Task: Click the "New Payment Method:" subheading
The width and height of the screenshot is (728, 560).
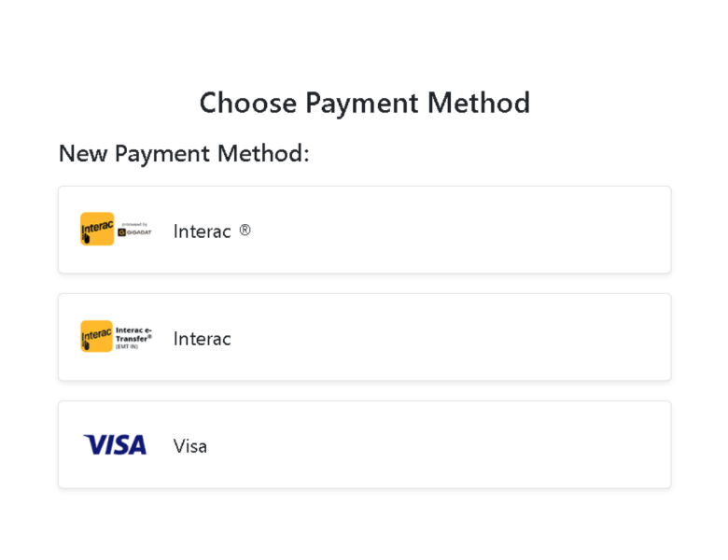Action: click(184, 153)
